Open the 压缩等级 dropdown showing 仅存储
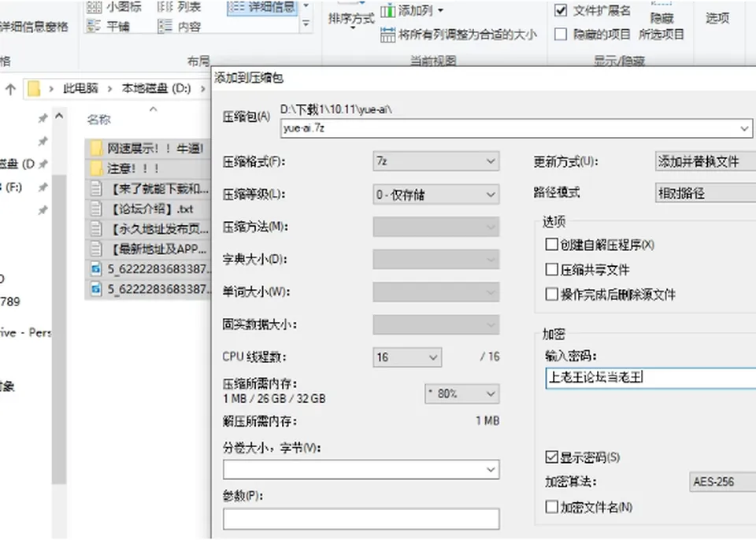Viewport: 756px width, 540px height. pos(435,194)
